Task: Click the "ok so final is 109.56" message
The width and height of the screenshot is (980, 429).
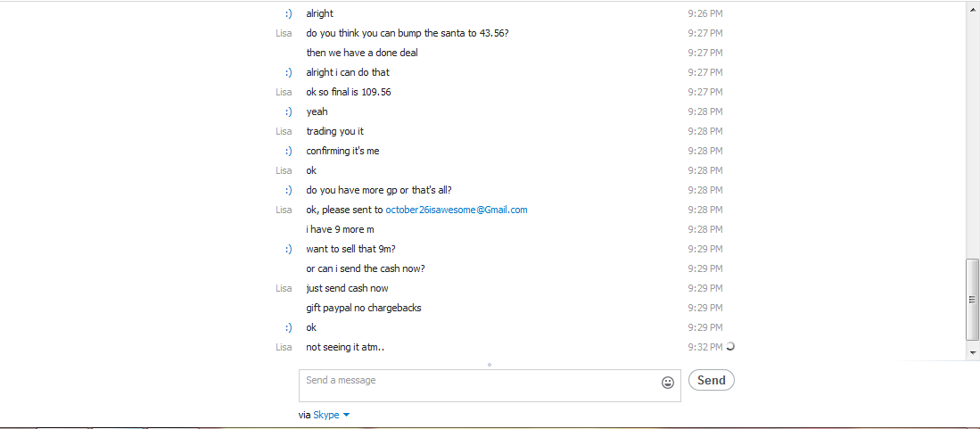Action: (x=349, y=92)
